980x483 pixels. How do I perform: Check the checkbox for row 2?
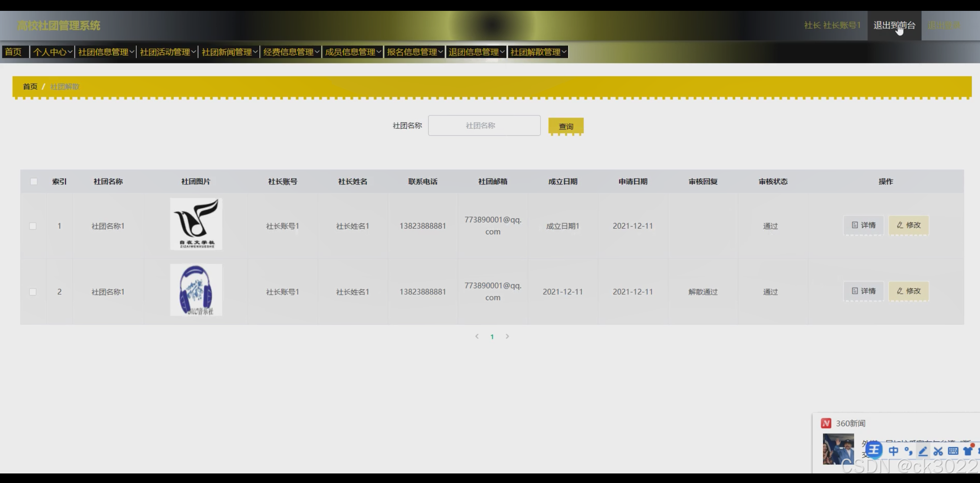point(33,292)
